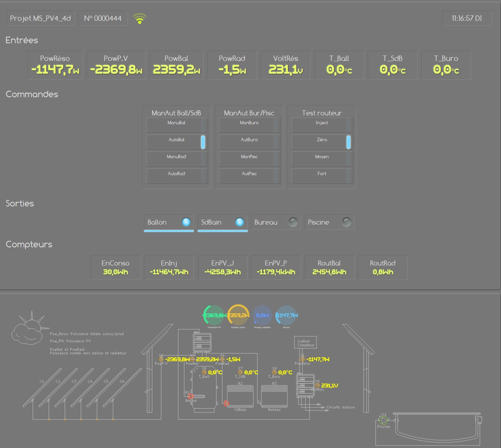Toggle the AutoBal mode switch
The height and width of the screenshot is (448, 501).
pos(177,142)
